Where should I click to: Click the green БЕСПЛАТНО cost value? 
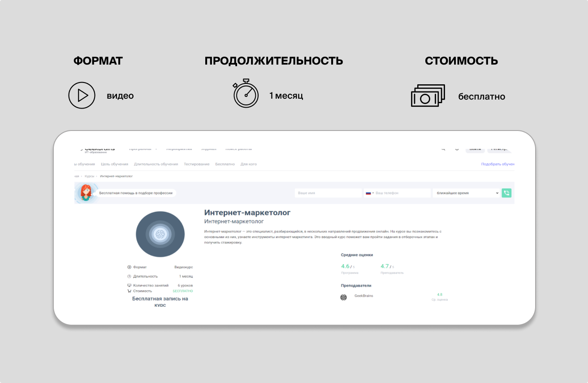coord(183,291)
